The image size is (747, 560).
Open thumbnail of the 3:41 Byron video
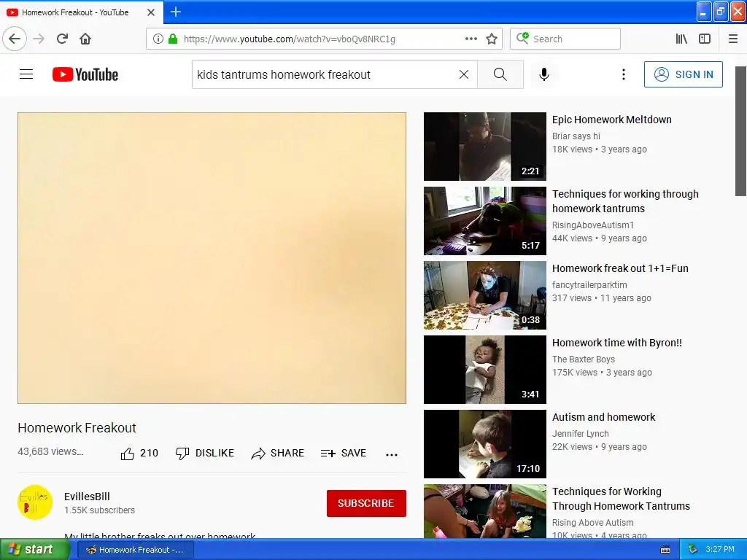485,370
